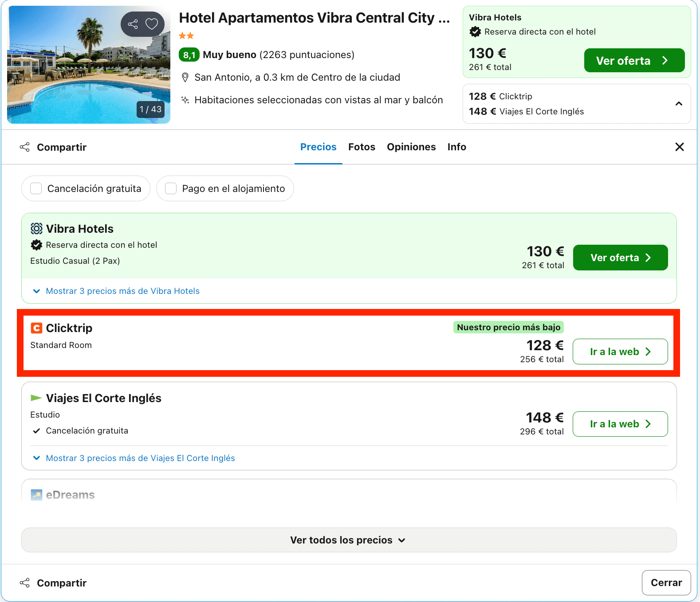
Task: Click the Vibra Hotels logo icon in price list
Action: point(36,229)
